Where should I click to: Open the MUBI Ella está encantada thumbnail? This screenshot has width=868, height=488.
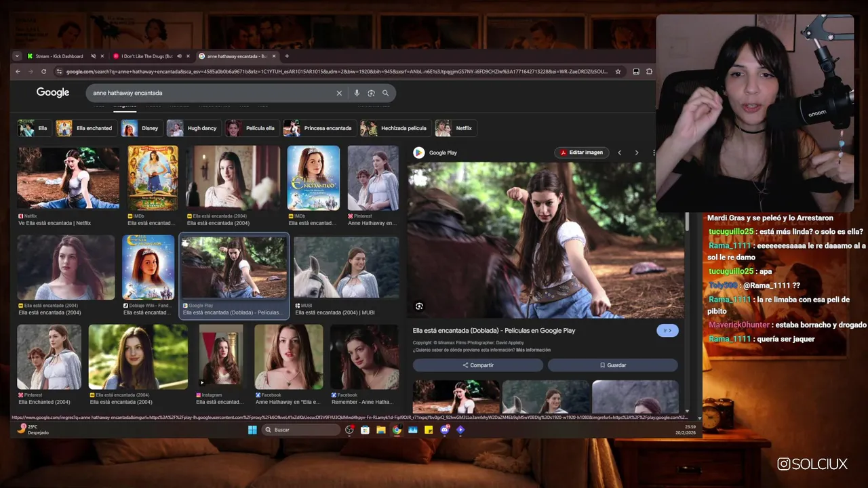[347, 268]
